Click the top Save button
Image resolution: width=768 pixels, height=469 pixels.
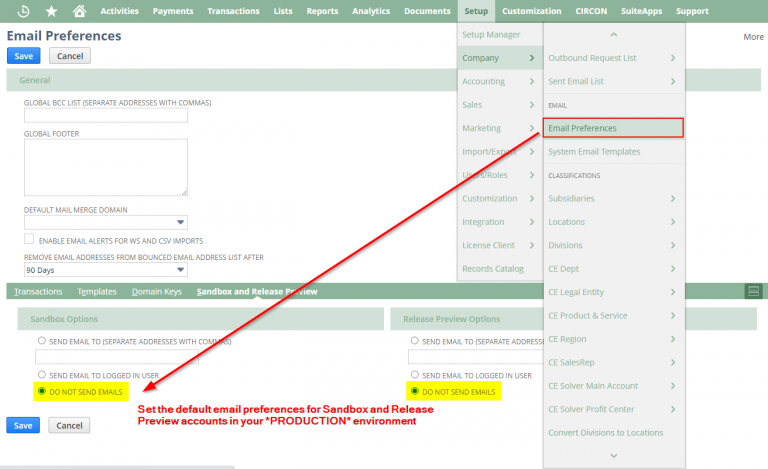[24, 56]
